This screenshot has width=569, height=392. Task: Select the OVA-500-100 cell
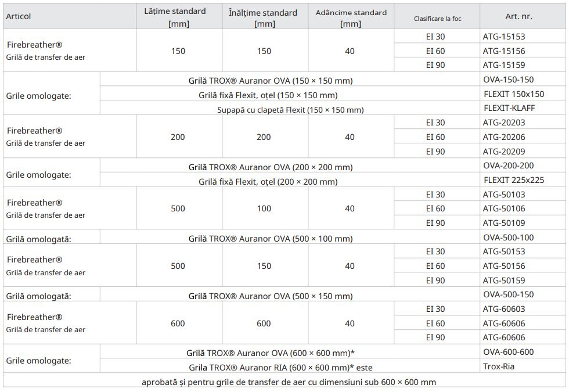click(x=508, y=238)
